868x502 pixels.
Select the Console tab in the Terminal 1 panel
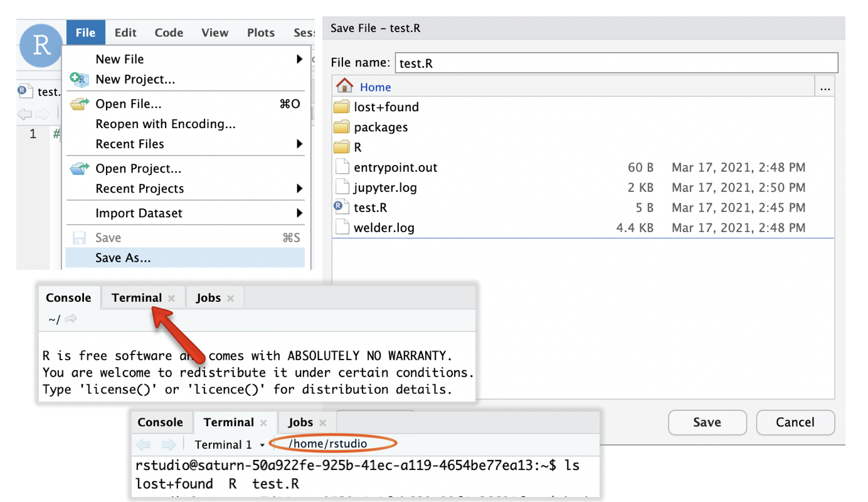161,422
